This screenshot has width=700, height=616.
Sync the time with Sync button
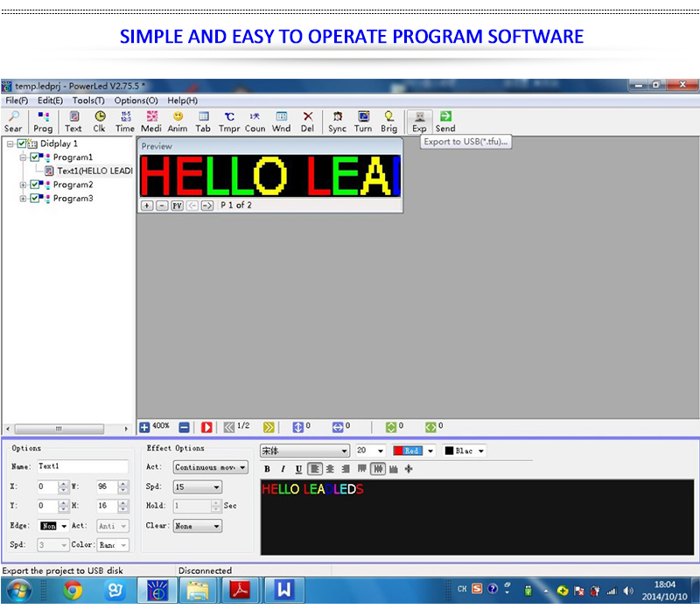338,122
